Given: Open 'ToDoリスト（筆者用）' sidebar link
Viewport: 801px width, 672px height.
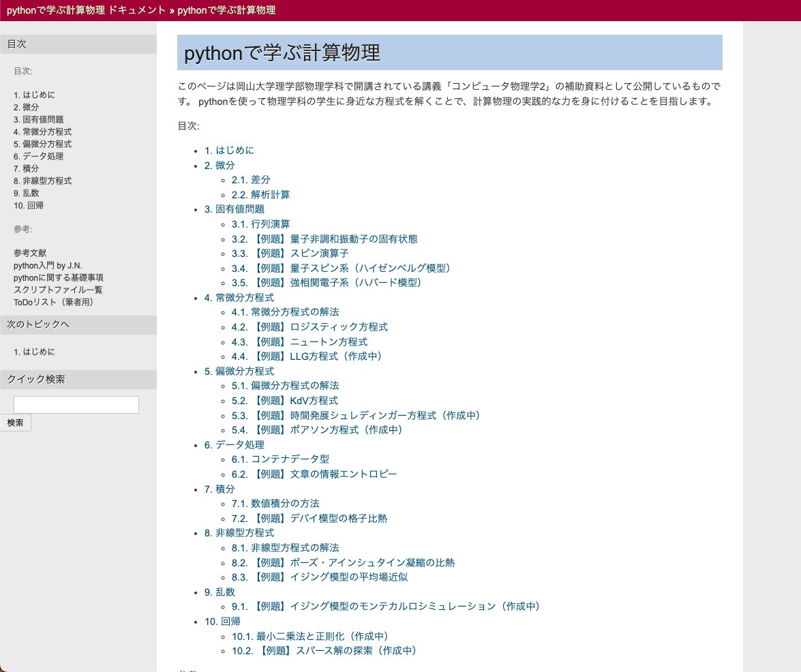Looking at the screenshot, I should (55, 303).
